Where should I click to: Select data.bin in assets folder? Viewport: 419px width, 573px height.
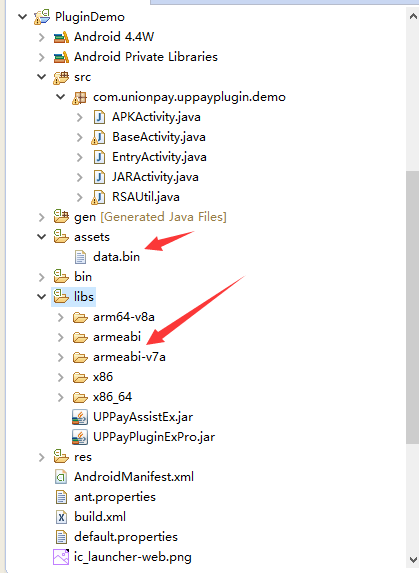[117, 257]
